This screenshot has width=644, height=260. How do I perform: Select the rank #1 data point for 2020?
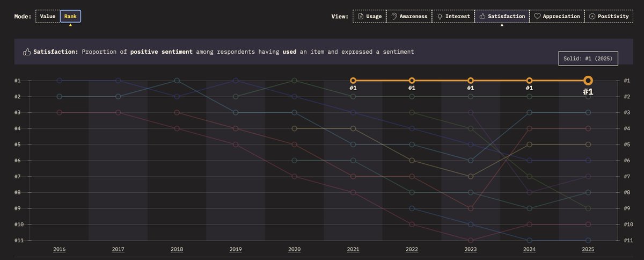pos(294,81)
